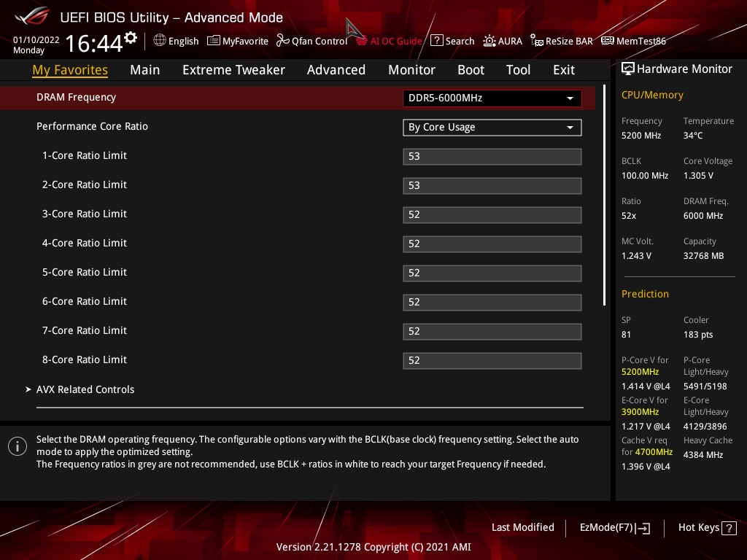Click the 32768 MB capacity value
Viewport: 747px width, 560px height.
pyautogui.click(x=703, y=256)
